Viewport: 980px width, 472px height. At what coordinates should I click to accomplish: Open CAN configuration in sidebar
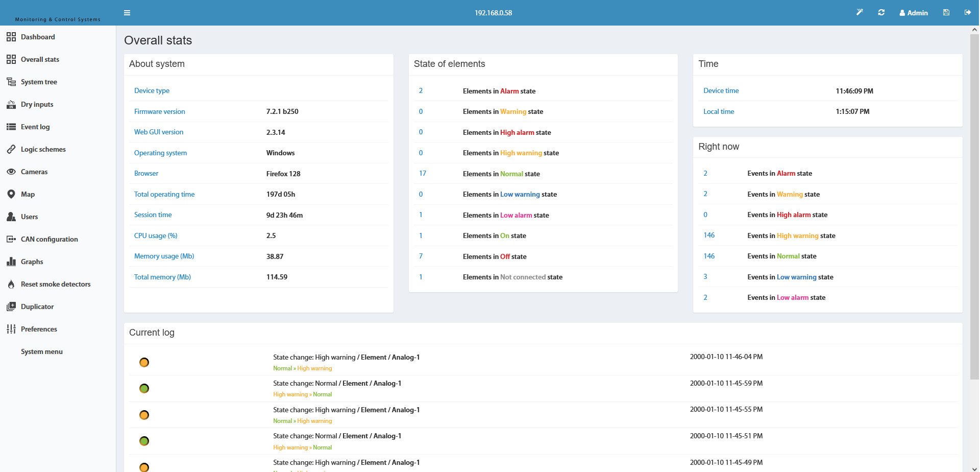pos(50,239)
